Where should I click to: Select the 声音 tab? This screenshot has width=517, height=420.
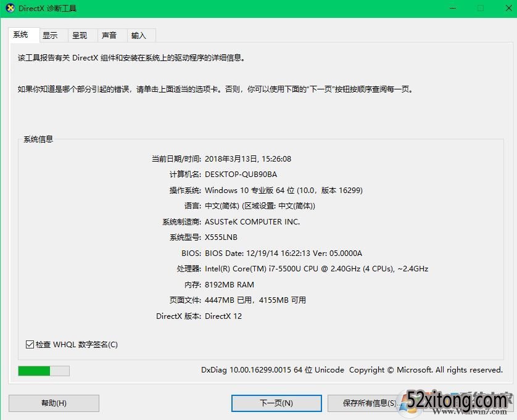pyautogui.click(x=112, y=35)
